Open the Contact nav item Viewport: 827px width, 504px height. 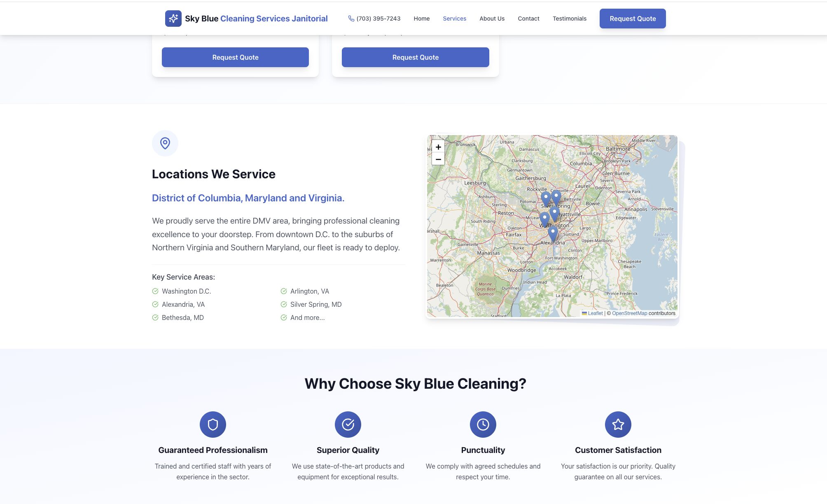point(528,19)
